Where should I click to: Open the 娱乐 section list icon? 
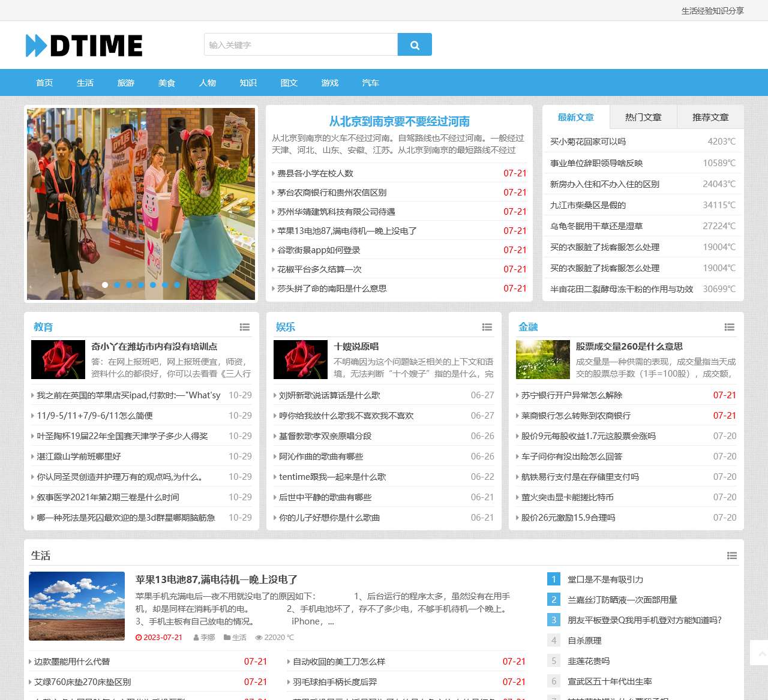487,327
